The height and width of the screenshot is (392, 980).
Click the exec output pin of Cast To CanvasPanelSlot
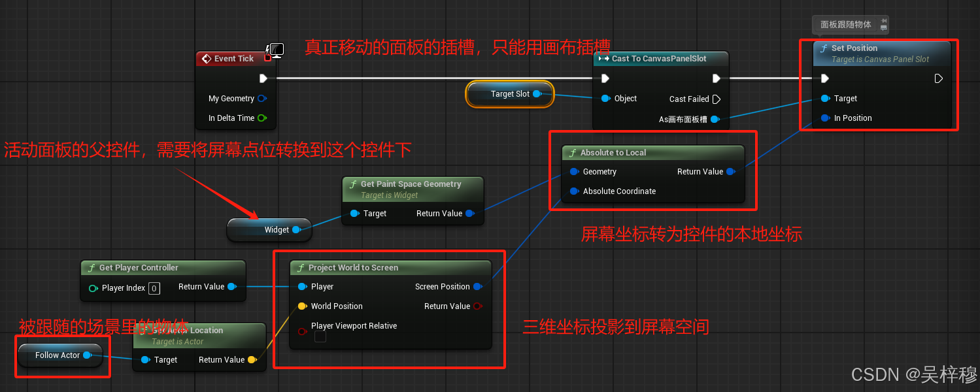(717, 78)
